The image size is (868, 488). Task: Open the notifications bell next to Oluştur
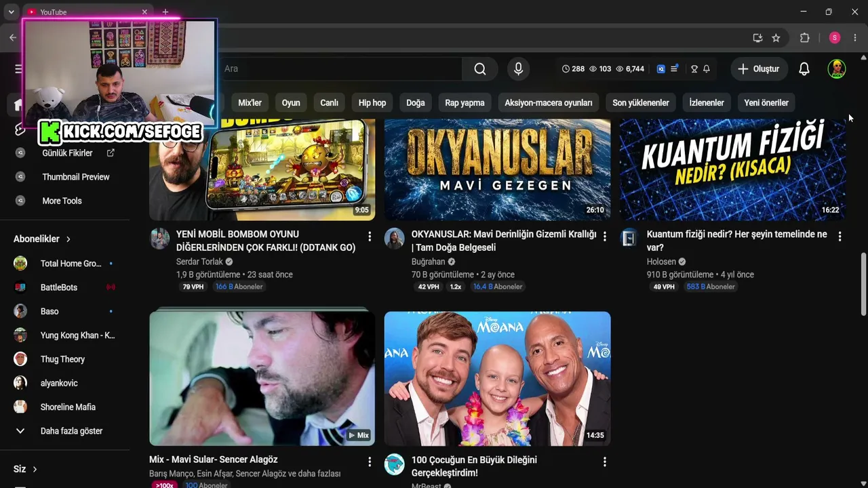pyautogui.click(x=804, y=68)
